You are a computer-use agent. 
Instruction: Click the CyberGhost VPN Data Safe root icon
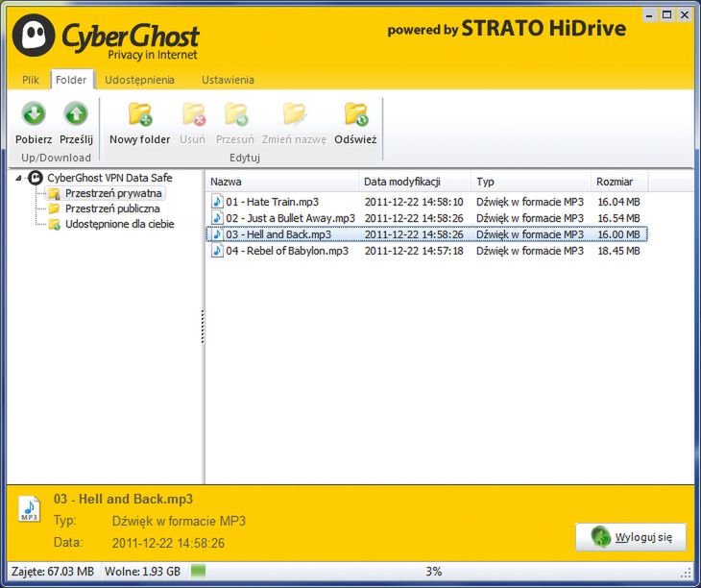point(36,178)
